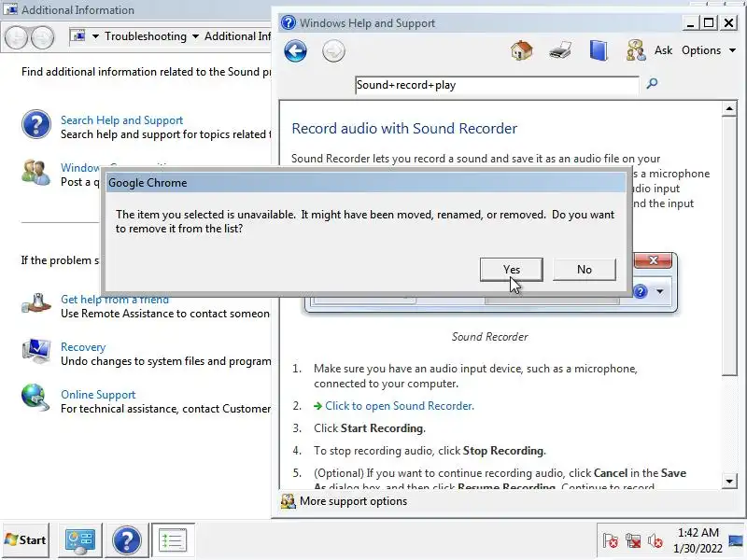Click scrollbar up arrow in Help content

(x=729, y=108)
